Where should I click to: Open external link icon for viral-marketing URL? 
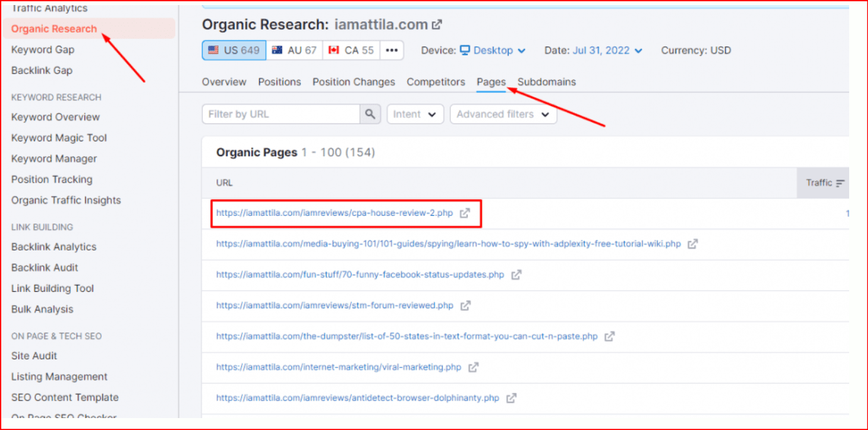(x=474, y=367)
